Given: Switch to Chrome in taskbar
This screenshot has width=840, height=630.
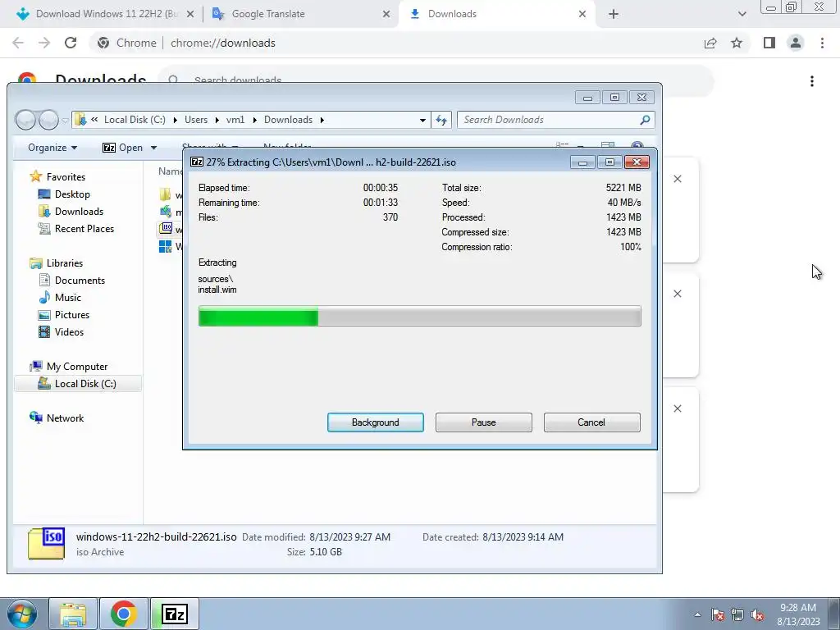Looking at the screenshot, I should (x=124, y=614).
